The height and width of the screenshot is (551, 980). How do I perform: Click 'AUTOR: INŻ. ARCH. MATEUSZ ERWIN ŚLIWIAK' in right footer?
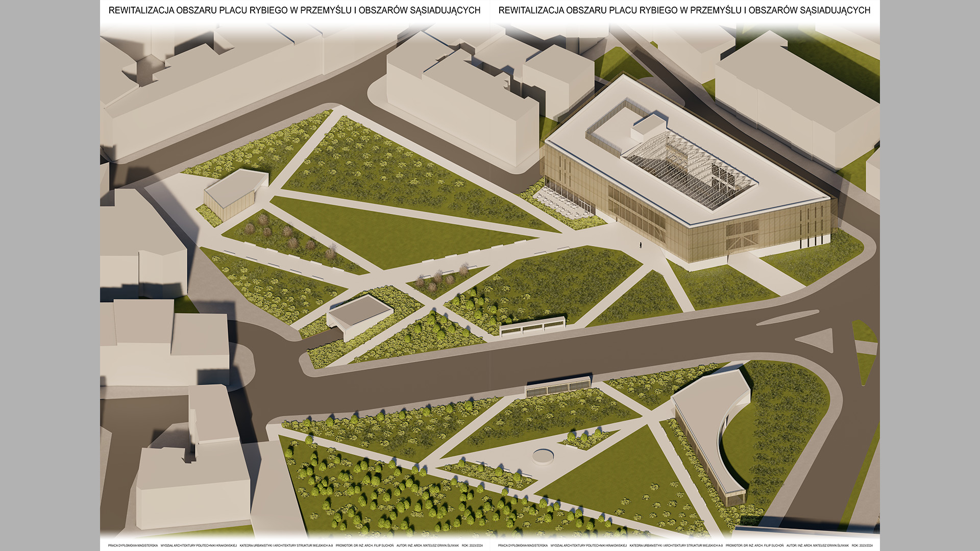817,545
